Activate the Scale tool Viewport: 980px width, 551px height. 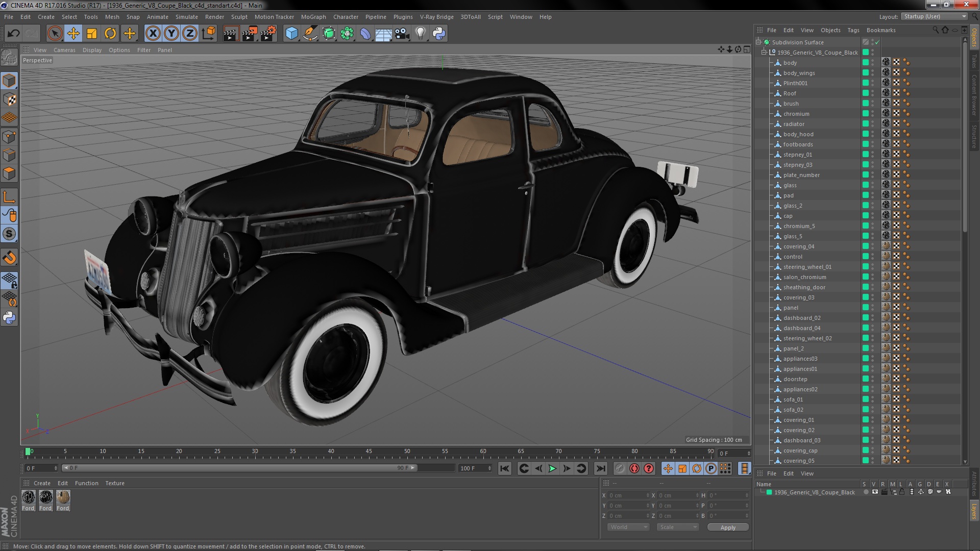point(92,34)
